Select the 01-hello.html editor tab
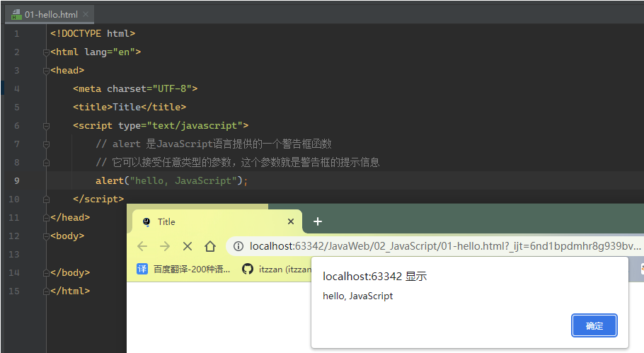This screenshot has height=353, width=644. coord(50,14)
